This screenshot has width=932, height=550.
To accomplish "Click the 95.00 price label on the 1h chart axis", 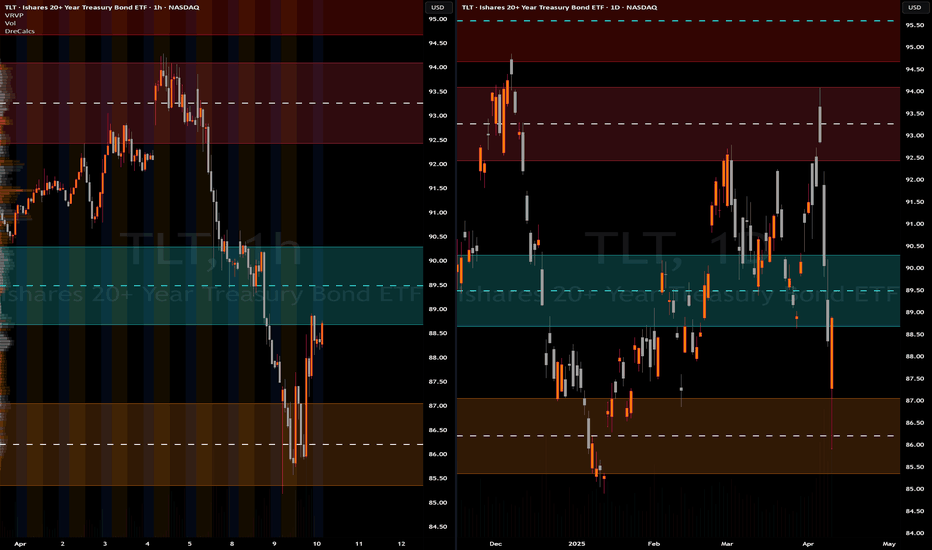I will [438, 19].
